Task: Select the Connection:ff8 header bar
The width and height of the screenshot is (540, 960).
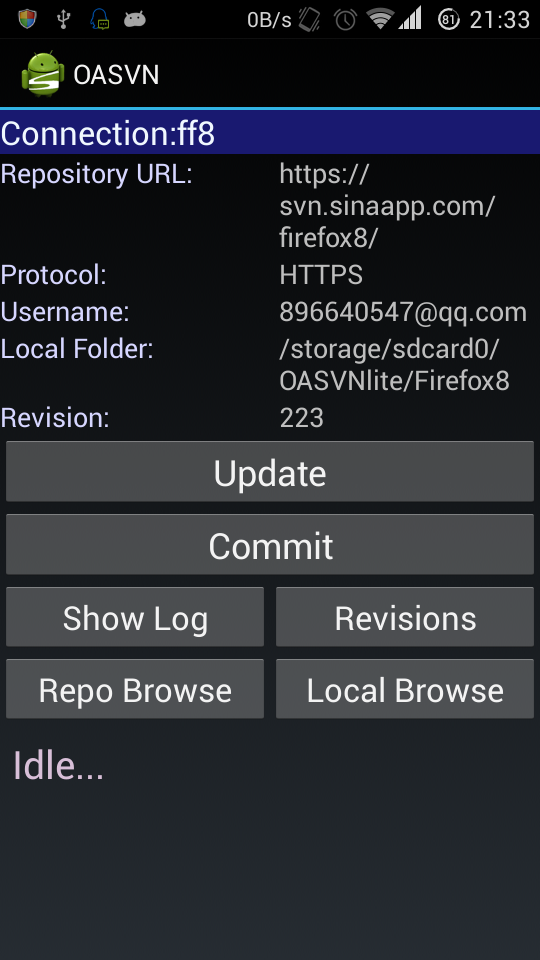Action: (x=270, y=132)
